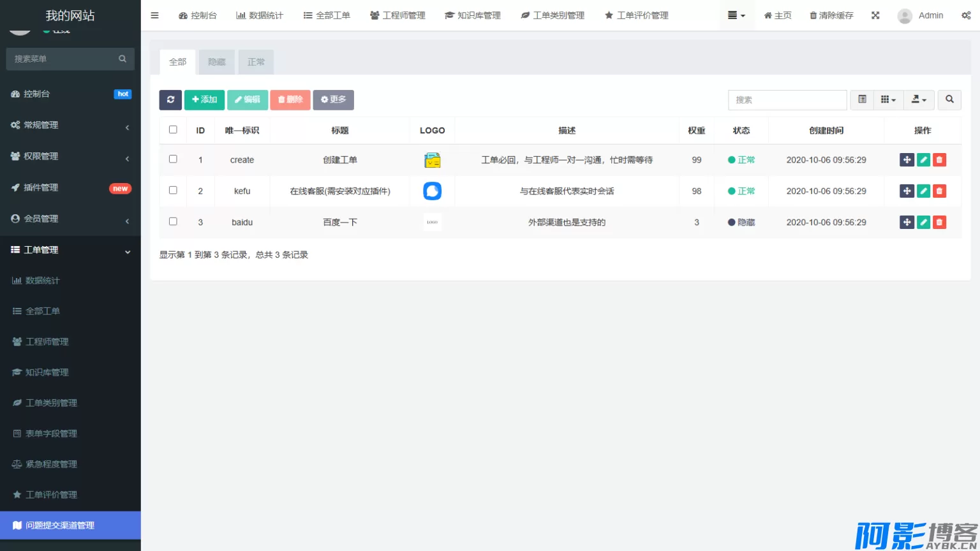Toggle the sidebar hamburger menu icon

[x=154, y=15]
